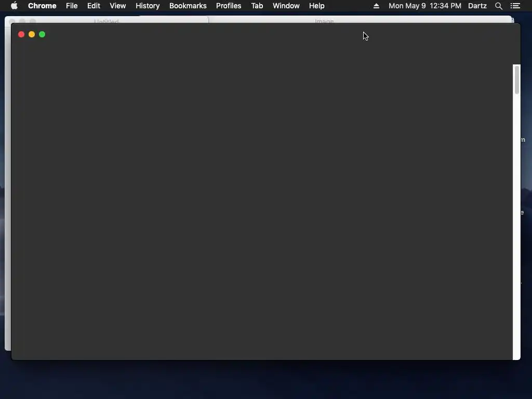This screenshot has height=399, width=532.
Task: Click the eject icon in menu bar
Action: pyautogui.click(x=376, y=6)
